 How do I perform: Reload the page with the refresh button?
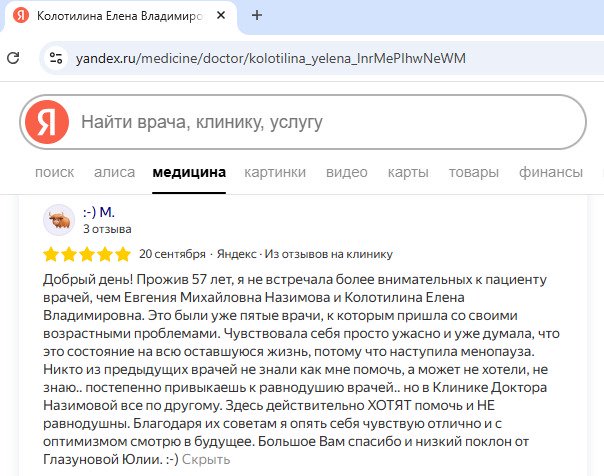(x=13, y=57)
